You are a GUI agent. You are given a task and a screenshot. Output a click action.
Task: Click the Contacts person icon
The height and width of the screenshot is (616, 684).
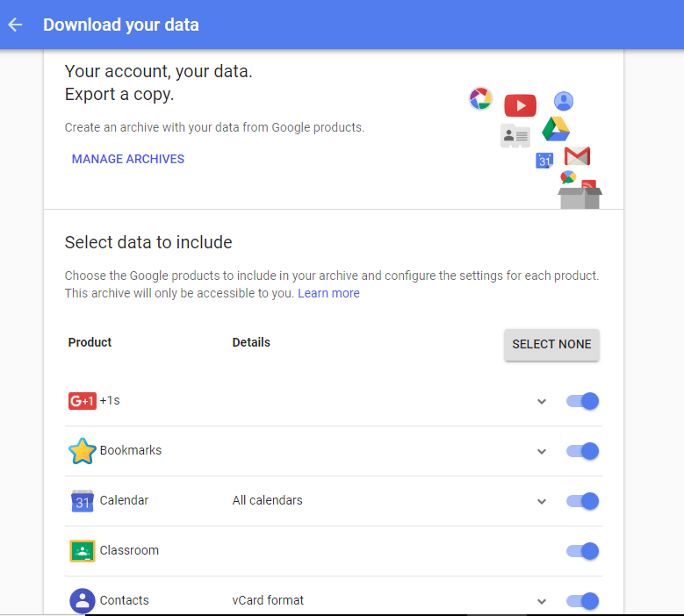pyautogui.click(x=82, y=601)
